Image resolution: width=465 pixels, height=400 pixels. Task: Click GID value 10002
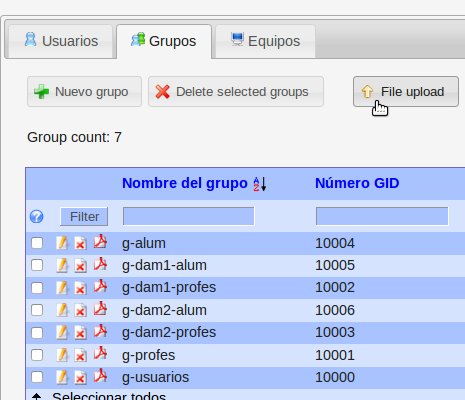tap(335, 287)
